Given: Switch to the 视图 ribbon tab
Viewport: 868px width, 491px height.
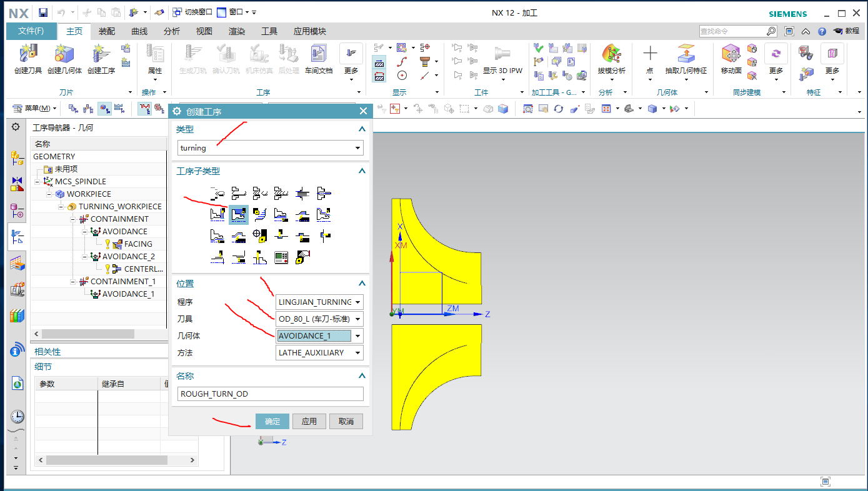Looking at the screenshot, I should coord(204,31).
